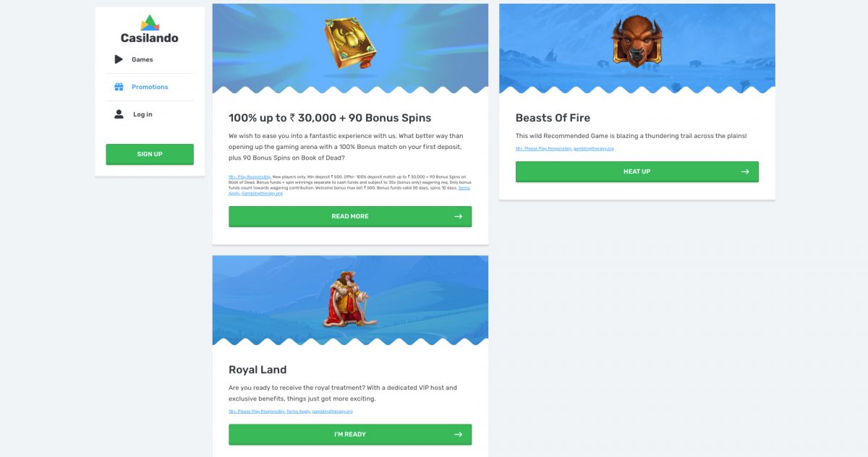Click the I'M READY button
The image size is (868, 457).
coord(350,435)
